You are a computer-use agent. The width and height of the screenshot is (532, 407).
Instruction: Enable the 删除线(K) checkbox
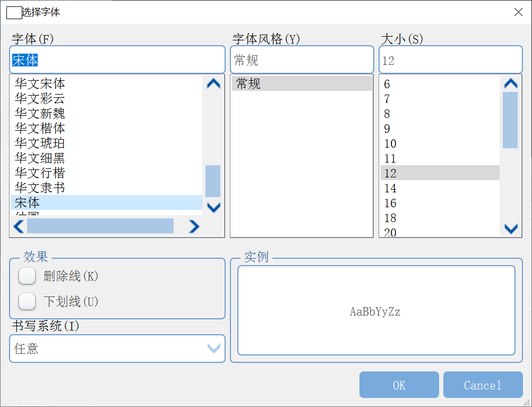(x=27, y=276)
